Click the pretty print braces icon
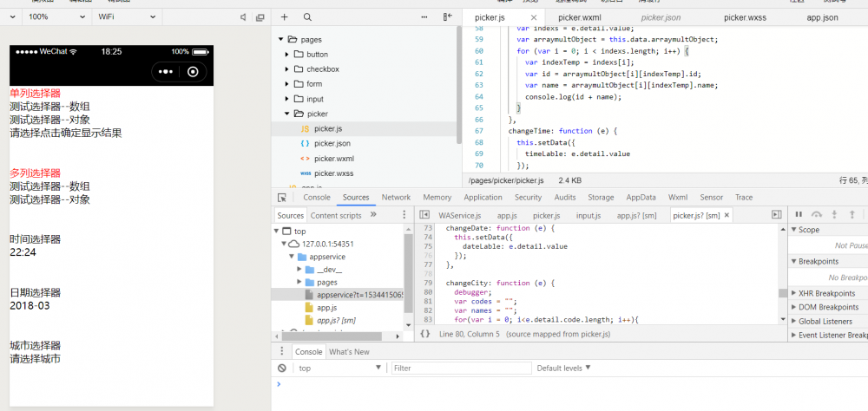 tap(425, 333)
